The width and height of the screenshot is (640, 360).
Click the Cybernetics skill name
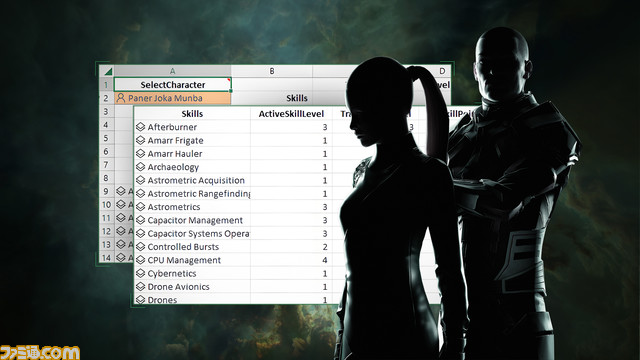(171, 273)
